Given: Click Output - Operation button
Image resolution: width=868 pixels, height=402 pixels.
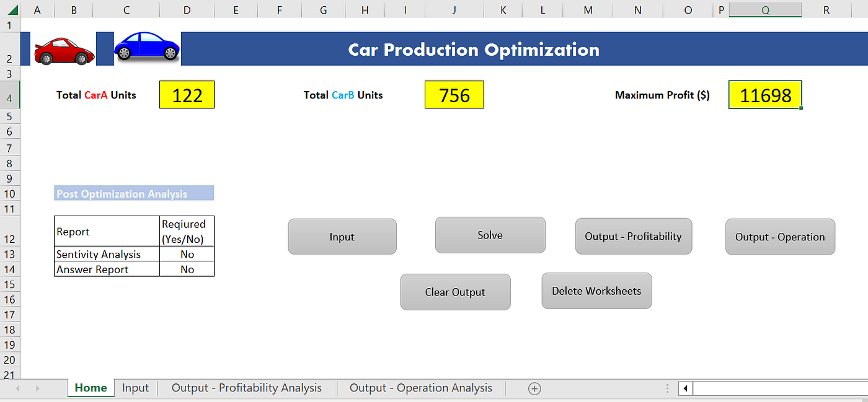Looking at the screenshot, I should pos(780,237).
